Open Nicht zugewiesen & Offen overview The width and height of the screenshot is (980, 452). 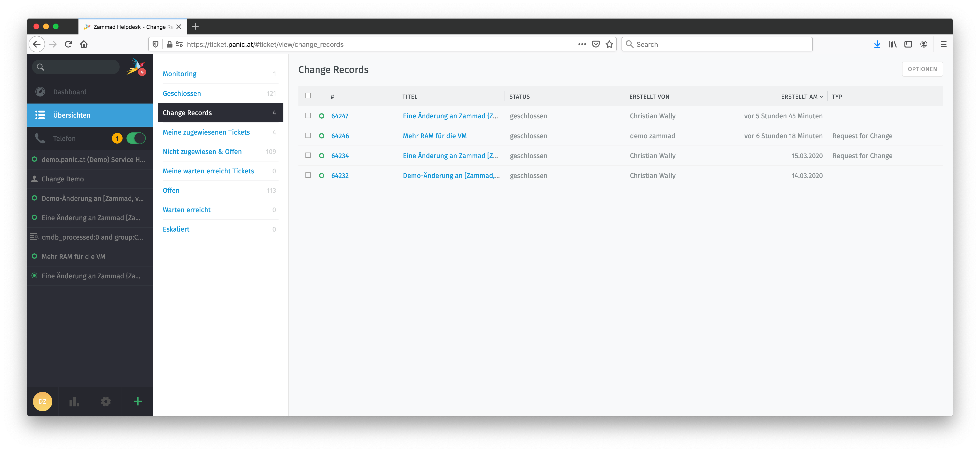coord(202,152)
